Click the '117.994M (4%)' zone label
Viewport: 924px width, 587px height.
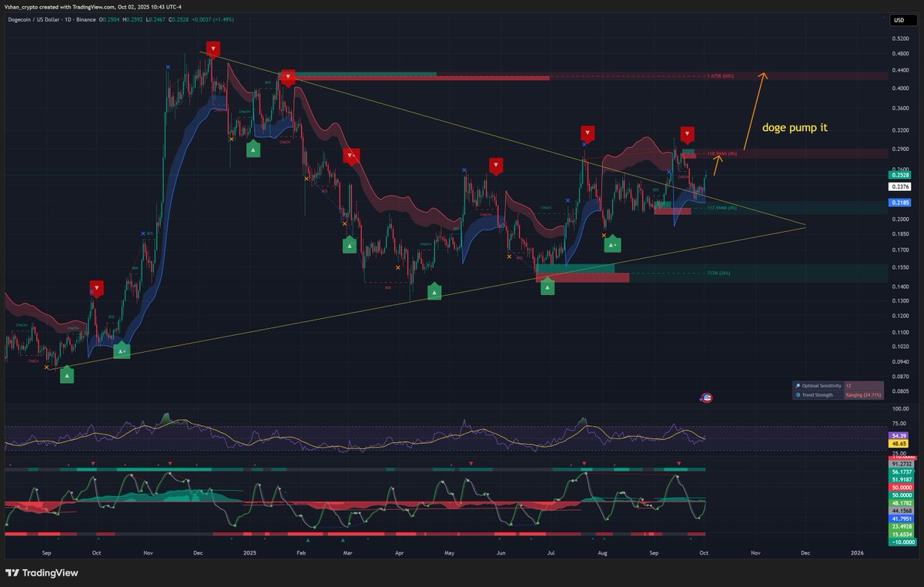point(722,207)
